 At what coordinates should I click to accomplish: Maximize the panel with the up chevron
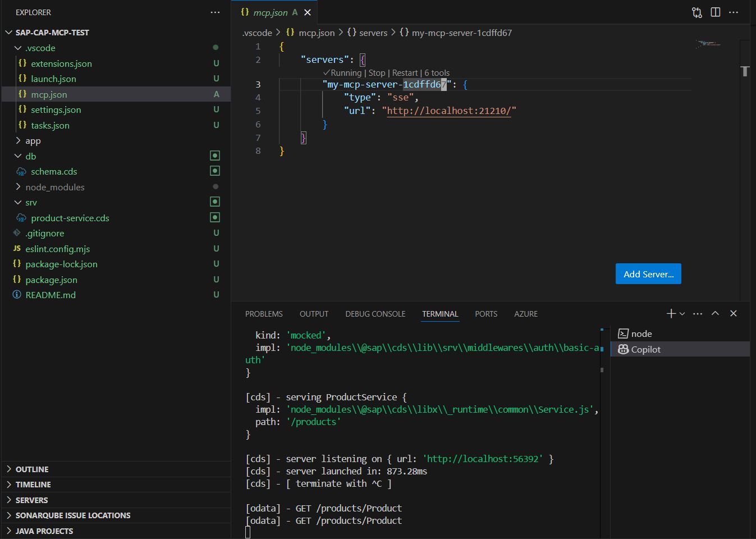(715, 313)
